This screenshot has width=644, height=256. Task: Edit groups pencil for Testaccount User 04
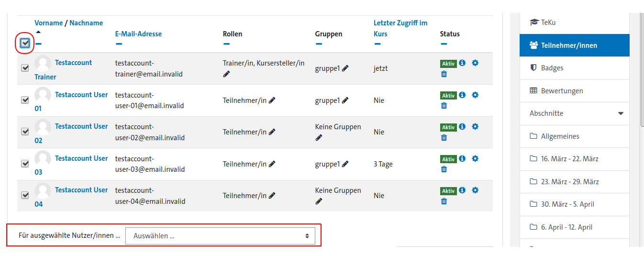pyautogui.click(x=319, y=201)
